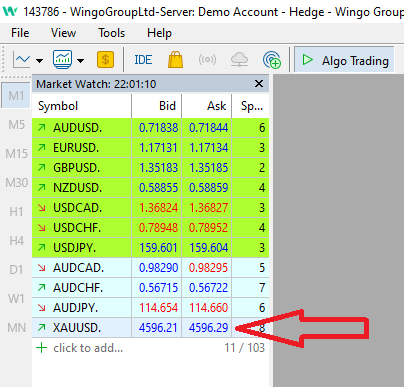Select the AUDJPY. symbol row
Viewport: 404px width, 387px height.
coord(150,308)
